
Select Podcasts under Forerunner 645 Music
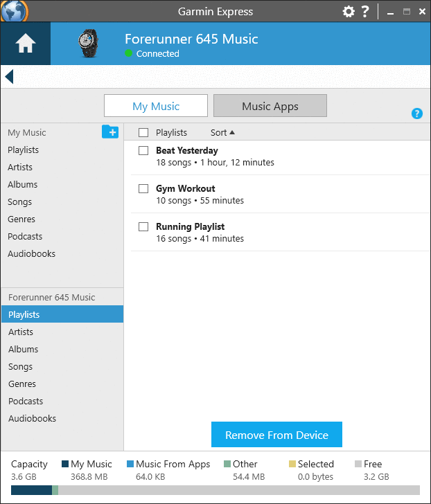click(26, 401)
